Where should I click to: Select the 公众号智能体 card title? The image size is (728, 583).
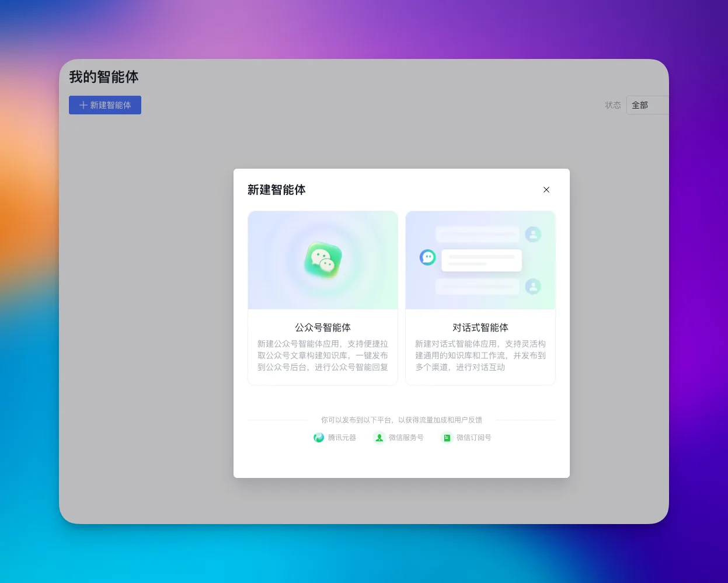pyautogui.click(x=323, y=327)
